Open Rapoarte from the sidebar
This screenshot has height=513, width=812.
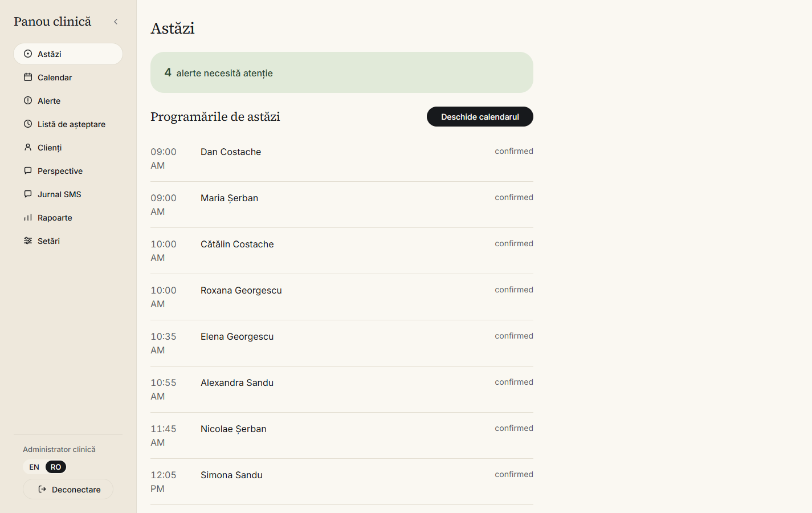point(68,218)
